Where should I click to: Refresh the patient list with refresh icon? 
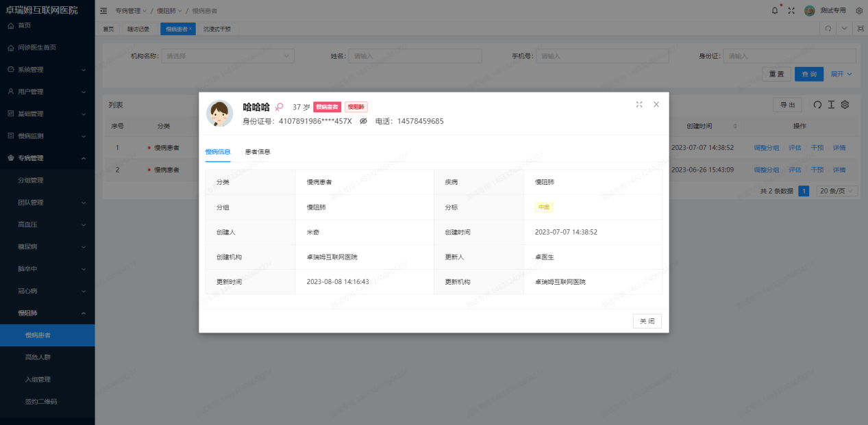(x=818, y=105)
